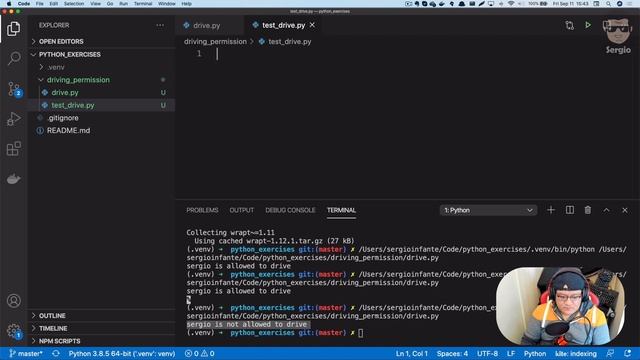640x360 pixels.
Task: Open the terminal selector dropdown 1: Python
Action: click(488, 210)
